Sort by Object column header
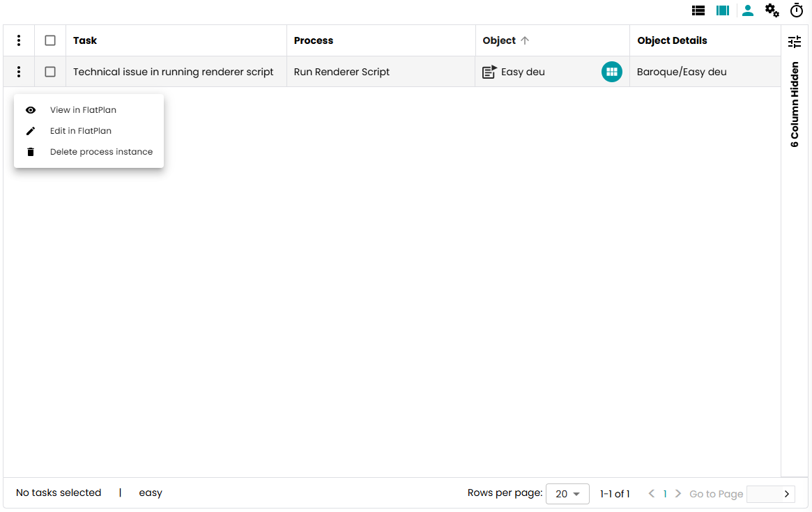 pyautogui.click(x=500, y=40)
